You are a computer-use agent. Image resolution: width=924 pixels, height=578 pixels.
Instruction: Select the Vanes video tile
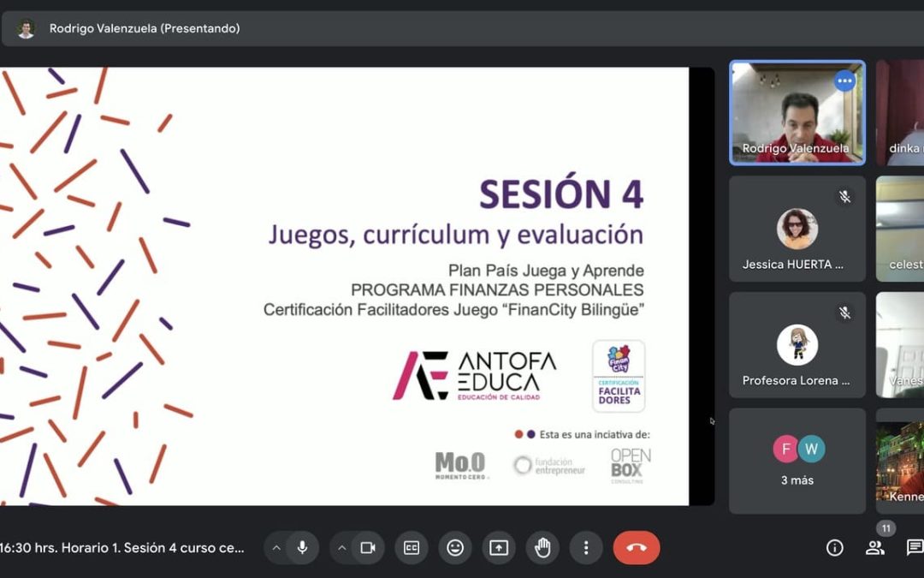tap(900, 345)
